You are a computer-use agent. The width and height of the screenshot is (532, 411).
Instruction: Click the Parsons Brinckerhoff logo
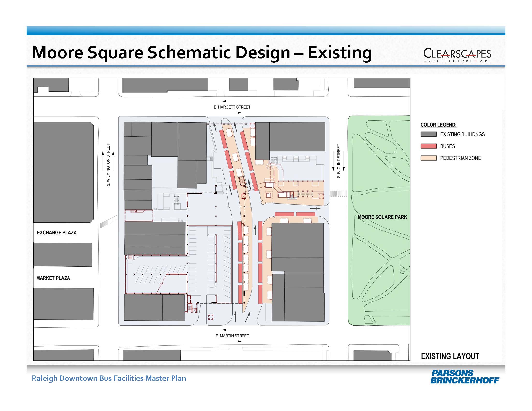coord(465,377)
